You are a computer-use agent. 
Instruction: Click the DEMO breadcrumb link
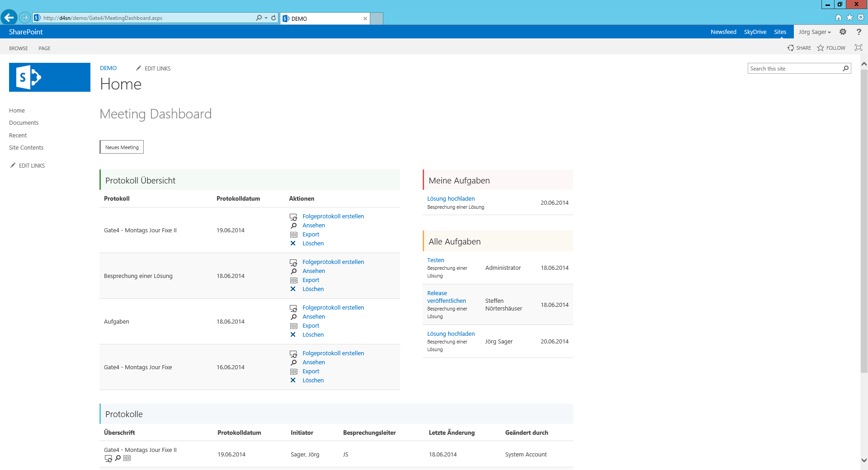pos(108,68)
